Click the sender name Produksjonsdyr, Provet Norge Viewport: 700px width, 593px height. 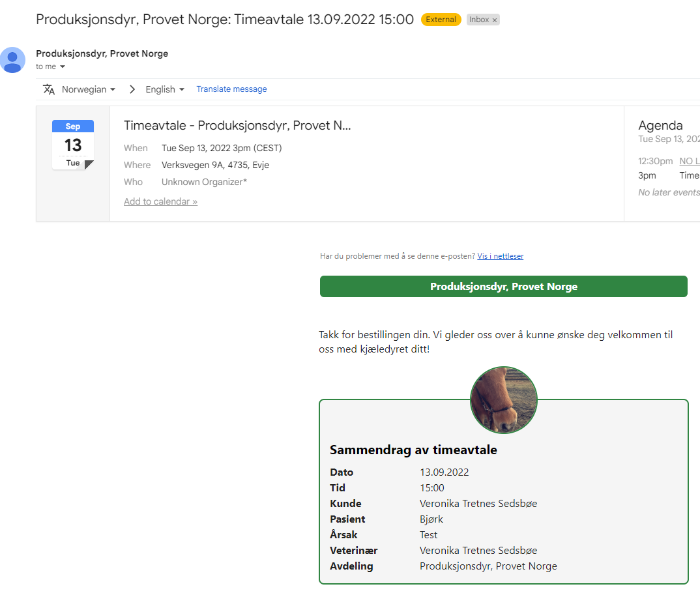[102, 53]
